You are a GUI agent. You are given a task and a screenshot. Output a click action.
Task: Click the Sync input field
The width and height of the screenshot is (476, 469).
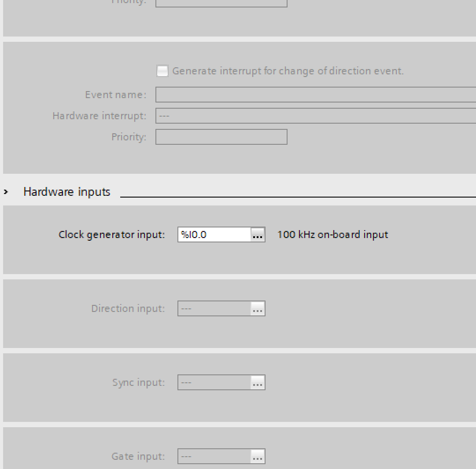point(214,382)
